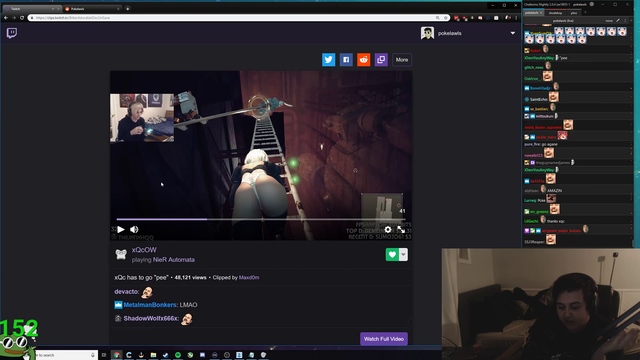Select the plox tab in Chatterino
Image resolution: width=640 pixels, height=360 pixels.
tap(574, 13)
